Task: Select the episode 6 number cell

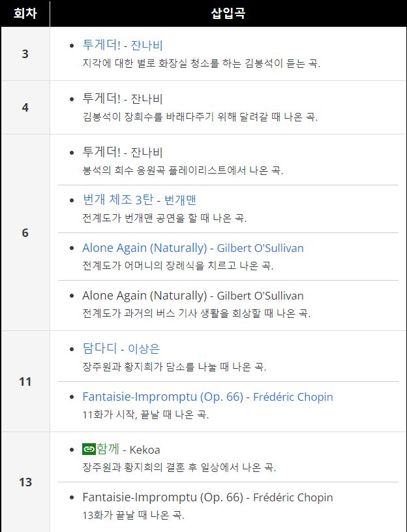Action: (25, 232)
